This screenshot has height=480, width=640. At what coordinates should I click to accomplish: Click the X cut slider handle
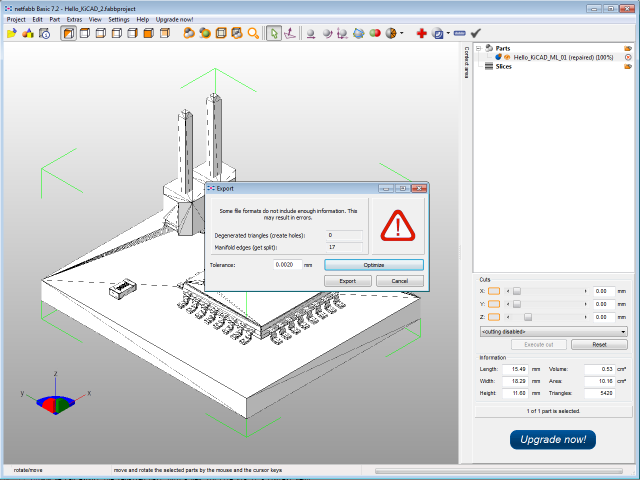point(517,291)
